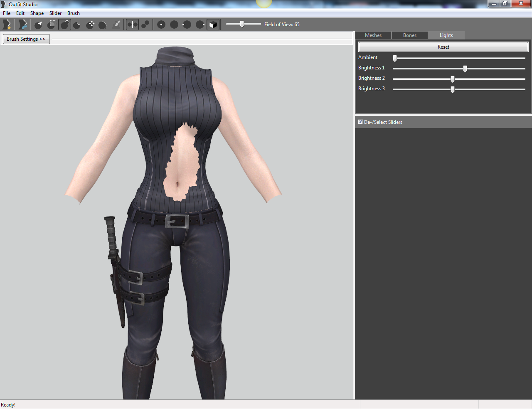Image resolution: width=532 pixels, height=409 pixels.
Task: Click the Brightness 2 slider
Action: (459, 79)
